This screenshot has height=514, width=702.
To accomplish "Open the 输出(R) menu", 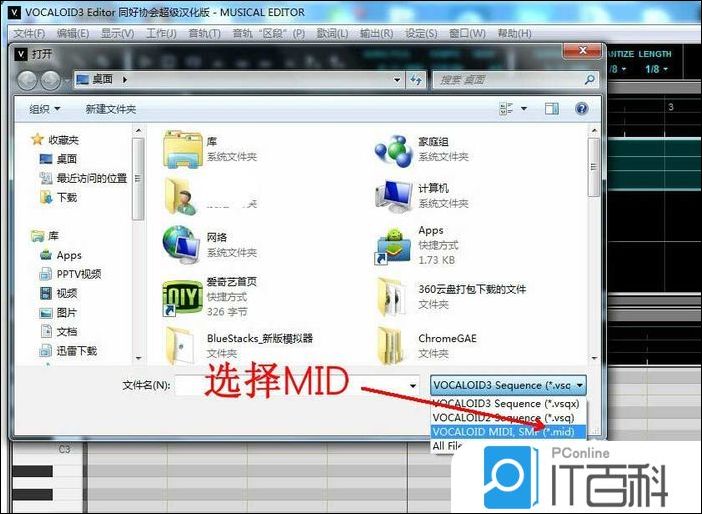I will click(x=377, y=33).
